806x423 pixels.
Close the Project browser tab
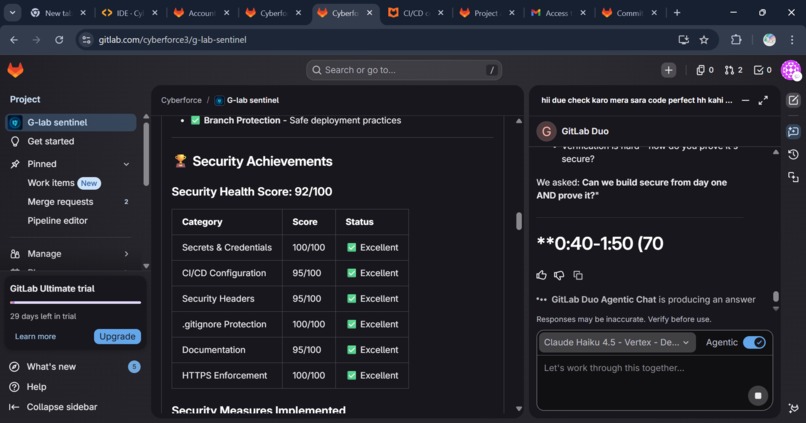click(x=511, y=13)
